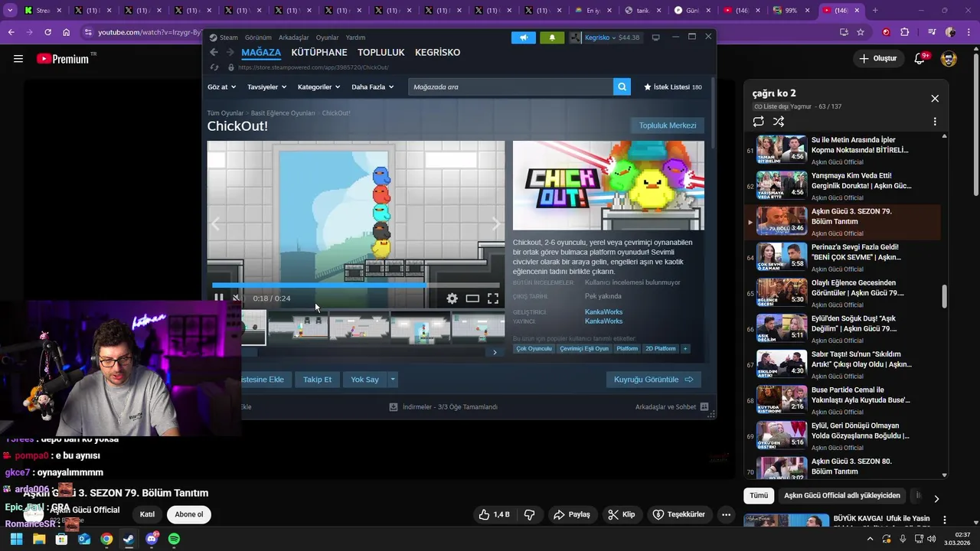Screen dimensions: 980x551
Task: Open Yardım menu in Steam
Action: tap(355, 37)
